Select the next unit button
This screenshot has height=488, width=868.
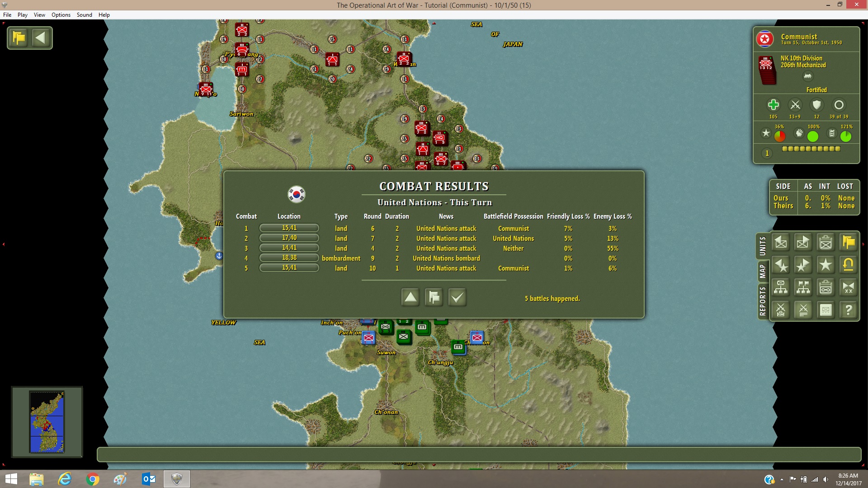pos(803,243)
